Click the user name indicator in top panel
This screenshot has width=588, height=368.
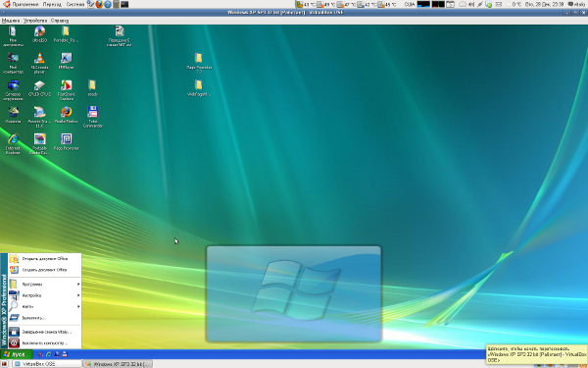point(576,4)
